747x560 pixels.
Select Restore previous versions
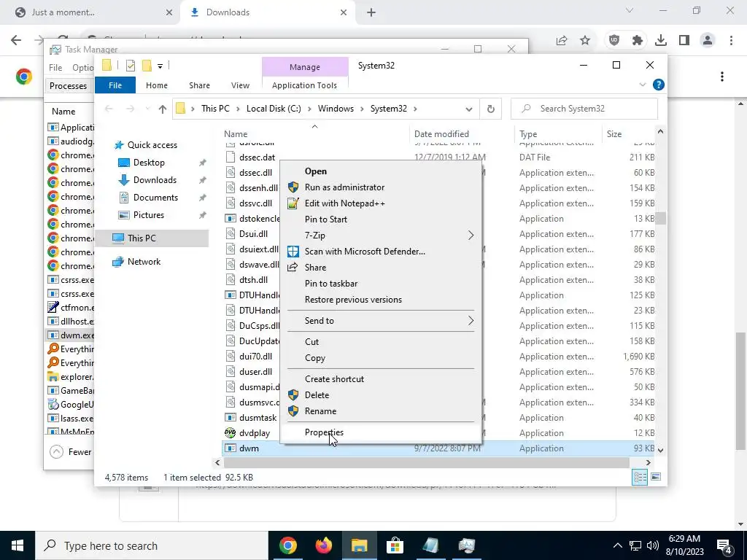point(354,300)
